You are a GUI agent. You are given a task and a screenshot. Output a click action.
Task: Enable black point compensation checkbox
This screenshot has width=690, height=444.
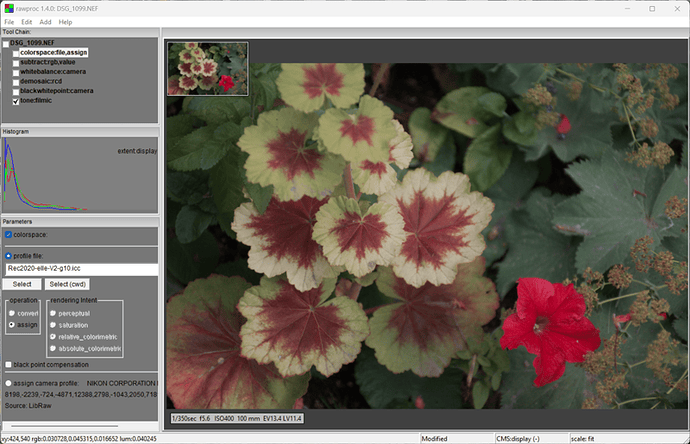pyautogui.click(x=8, y=364)
